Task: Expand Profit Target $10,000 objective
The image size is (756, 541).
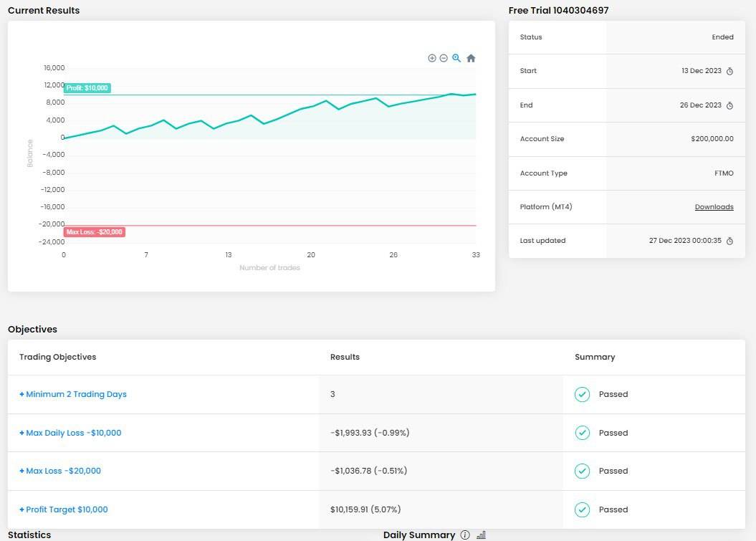Action: 64,509
